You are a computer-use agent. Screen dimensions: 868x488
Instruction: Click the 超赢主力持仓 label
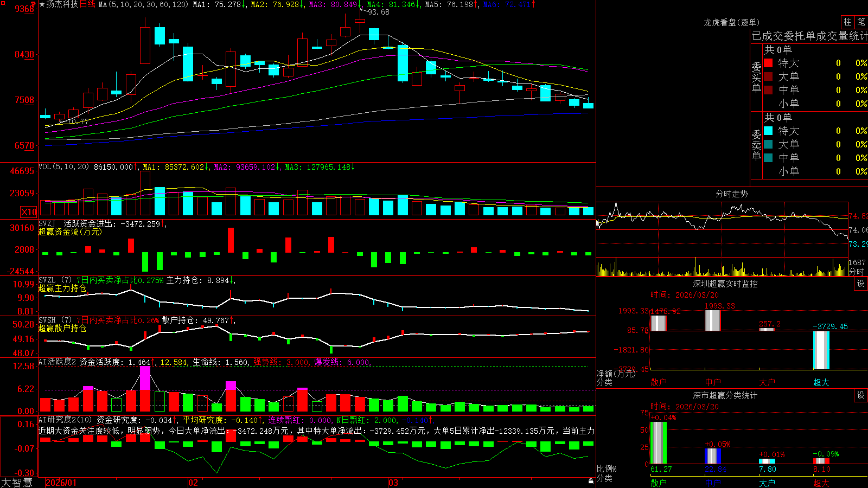62,288
